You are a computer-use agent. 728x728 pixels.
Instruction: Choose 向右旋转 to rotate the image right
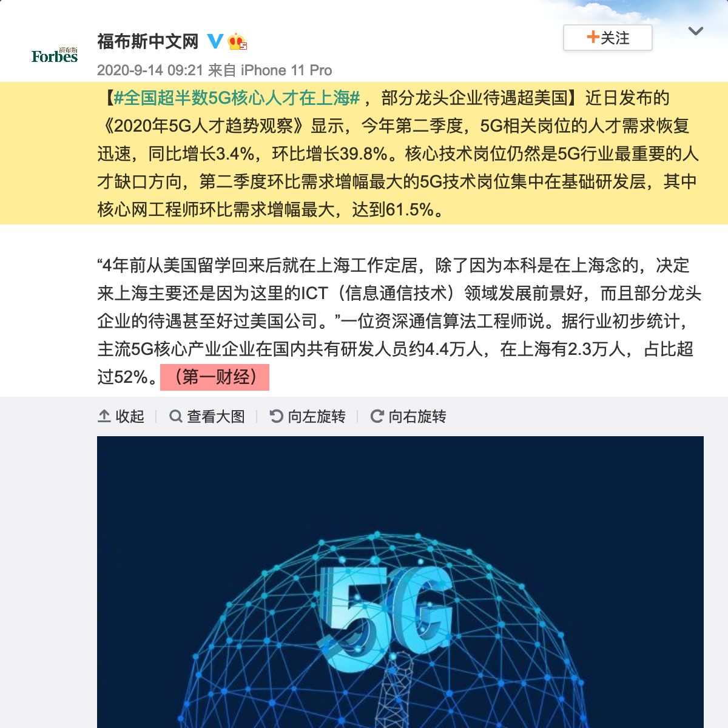pos(417,416)
